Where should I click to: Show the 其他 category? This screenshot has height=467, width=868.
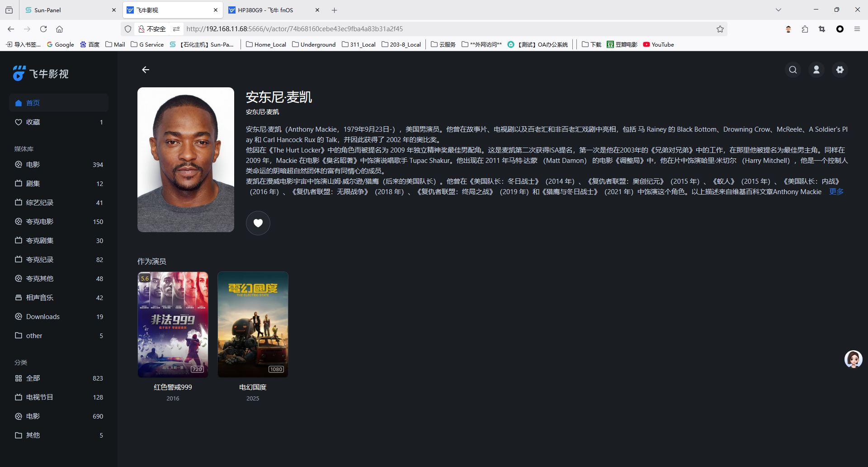point(59,435)
